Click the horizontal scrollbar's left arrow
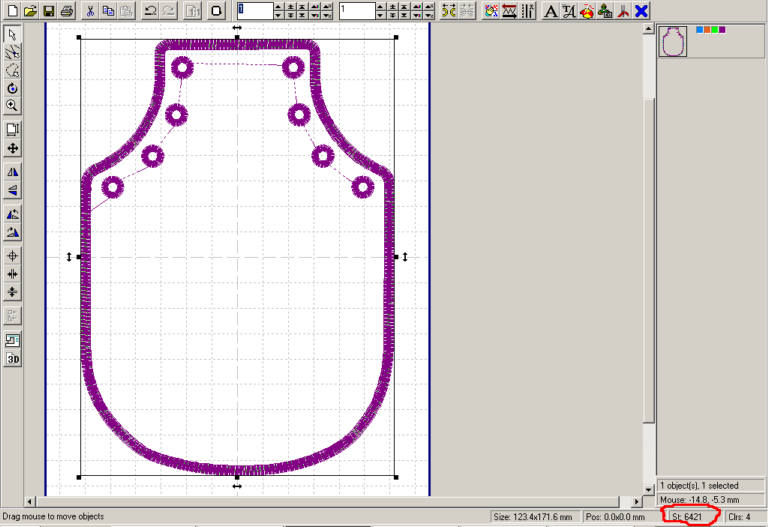Screen dimensions: 768x527 coord(31,501)
